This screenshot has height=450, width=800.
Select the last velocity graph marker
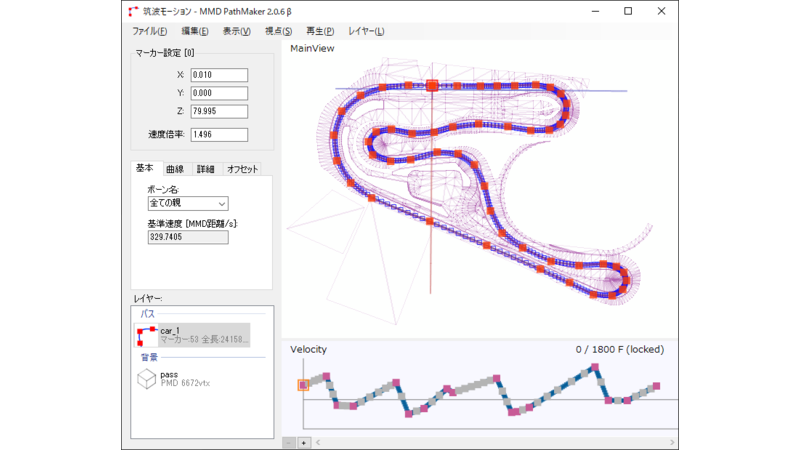click(657, 386)
